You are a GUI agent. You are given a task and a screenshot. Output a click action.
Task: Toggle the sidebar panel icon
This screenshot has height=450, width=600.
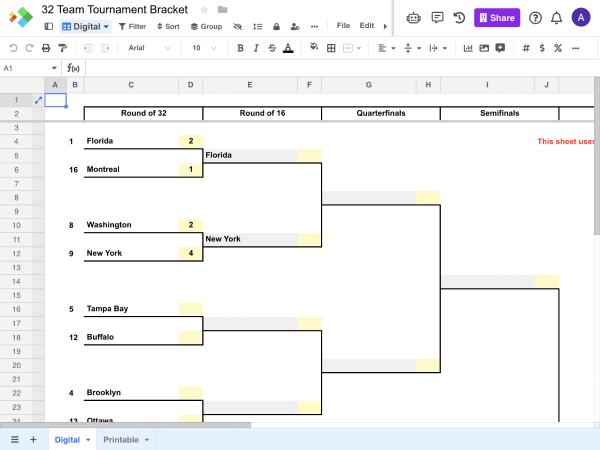pyautogui.click(x=49, y=26)
